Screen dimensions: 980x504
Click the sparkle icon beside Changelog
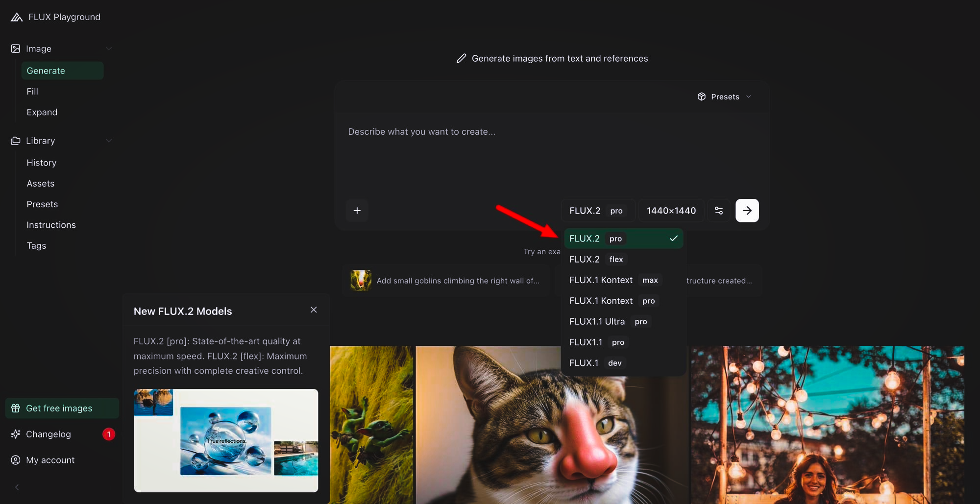16,434
